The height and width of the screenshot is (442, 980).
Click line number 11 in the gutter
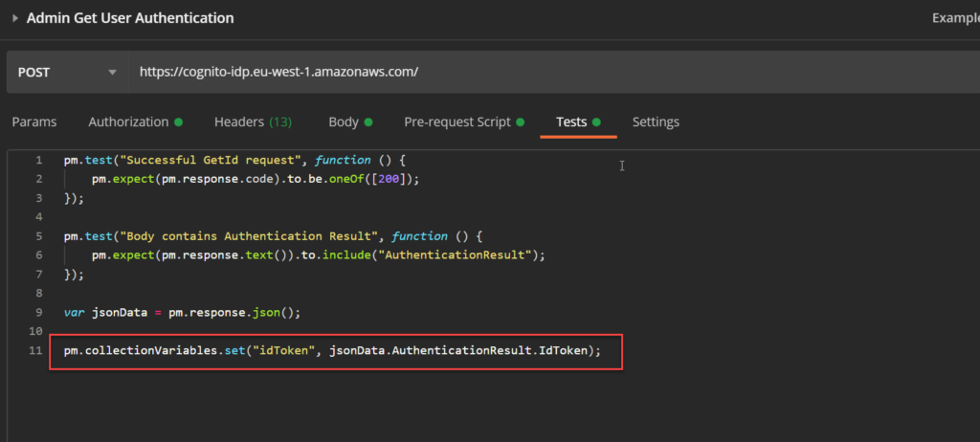[36, 351]
